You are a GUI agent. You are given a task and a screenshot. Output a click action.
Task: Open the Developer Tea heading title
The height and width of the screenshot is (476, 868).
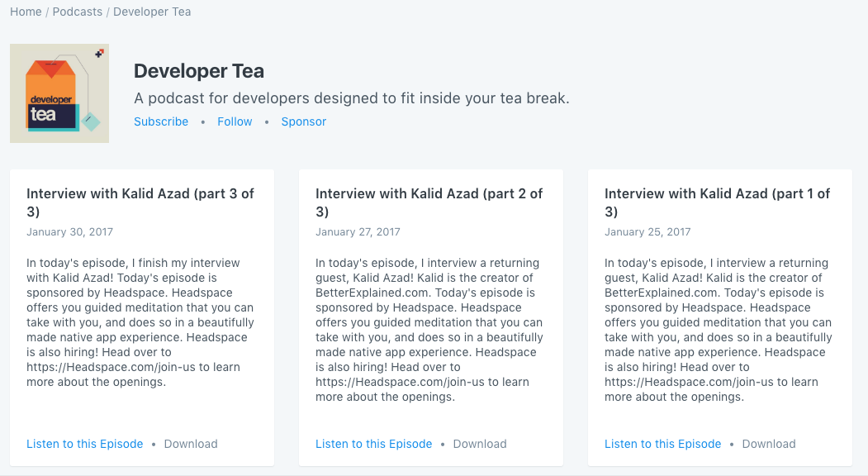coord(199,71)
